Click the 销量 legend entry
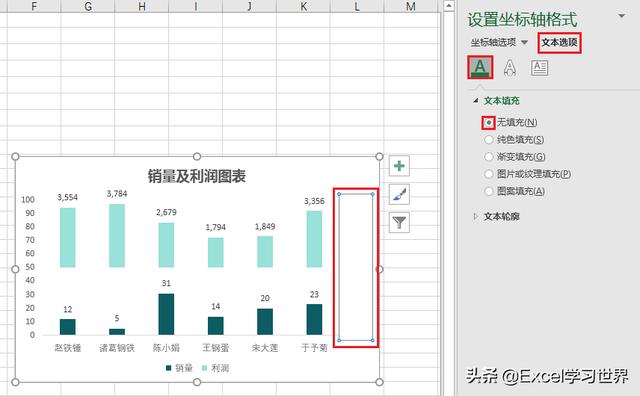The width and height of the screenshot is (640, 396). tap(179, 368)
